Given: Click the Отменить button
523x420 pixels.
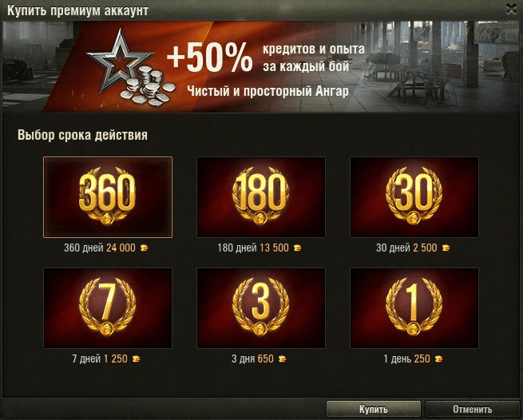Looking at the screenshot, I should coord(473,409).
